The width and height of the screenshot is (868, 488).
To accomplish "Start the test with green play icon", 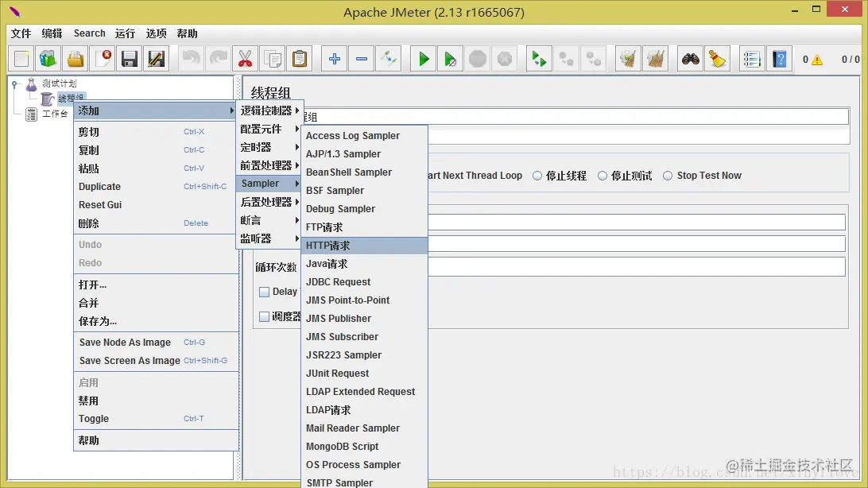I will (424, 59).
